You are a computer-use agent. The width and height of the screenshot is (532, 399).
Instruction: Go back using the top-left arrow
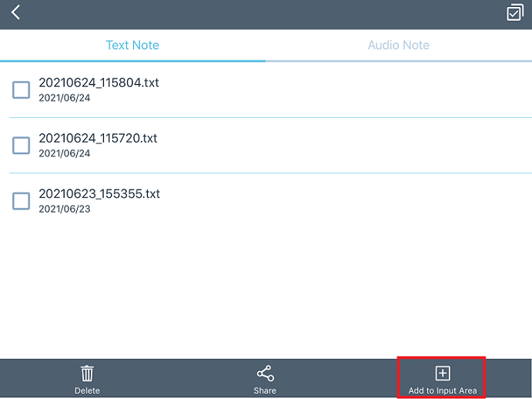(16, 12)
